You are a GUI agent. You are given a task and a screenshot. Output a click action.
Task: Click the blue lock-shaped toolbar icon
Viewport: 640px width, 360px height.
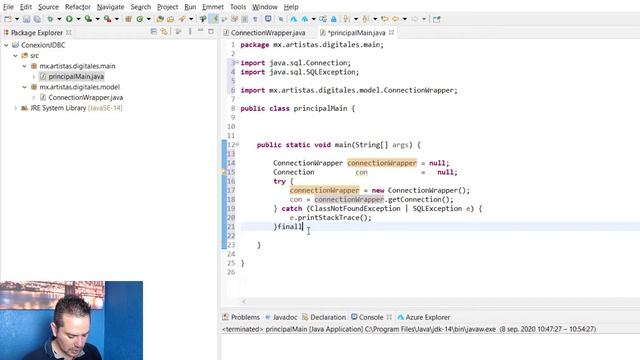click(333, 19)
